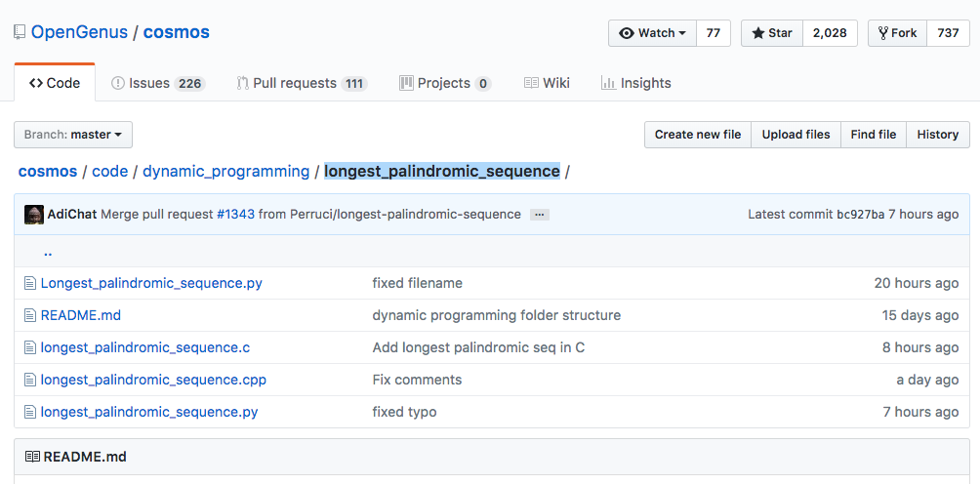Click '8 hours ago' timestamp

click(920, 347)
